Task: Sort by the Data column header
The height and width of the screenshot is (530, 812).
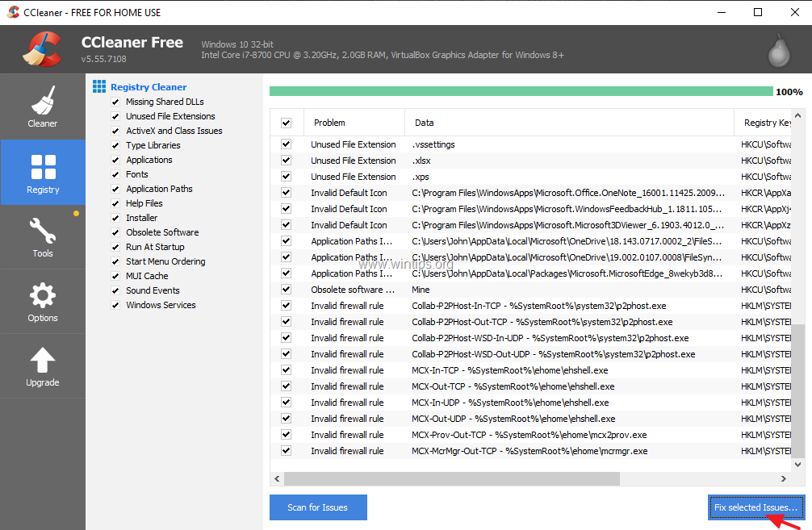Action: coord(569,123)
